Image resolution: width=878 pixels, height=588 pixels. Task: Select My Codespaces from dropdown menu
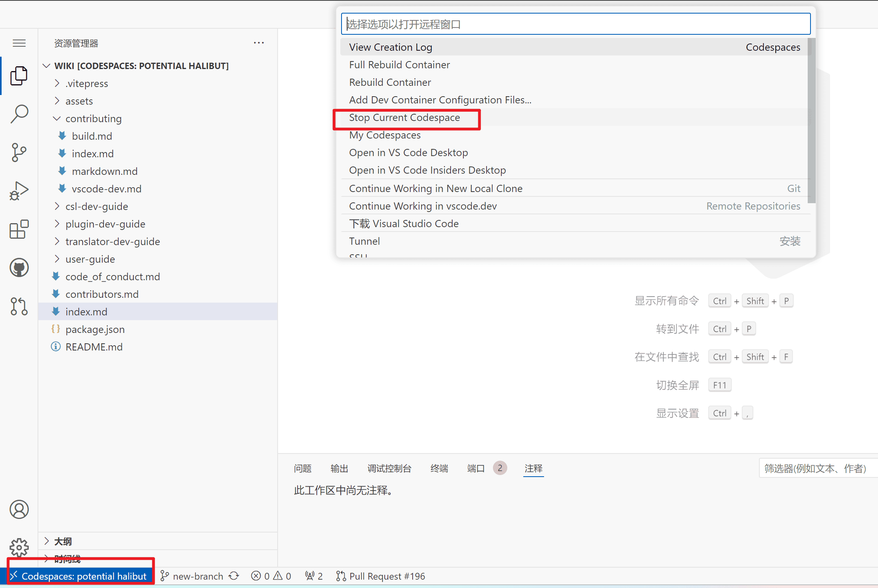[384, 135]
